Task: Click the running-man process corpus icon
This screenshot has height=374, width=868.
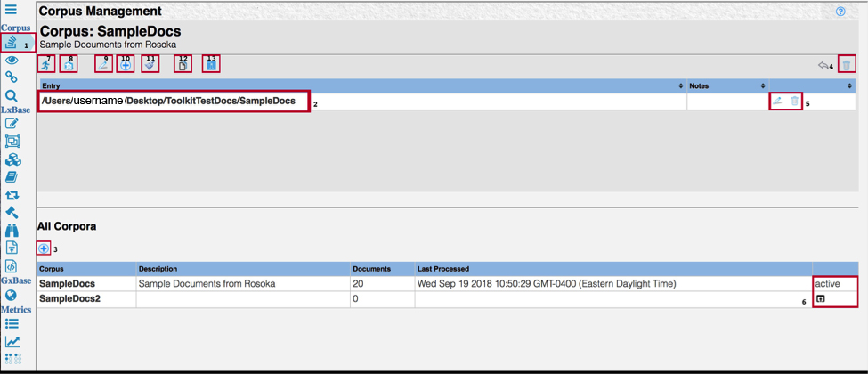Action: [x=45, y=65]
